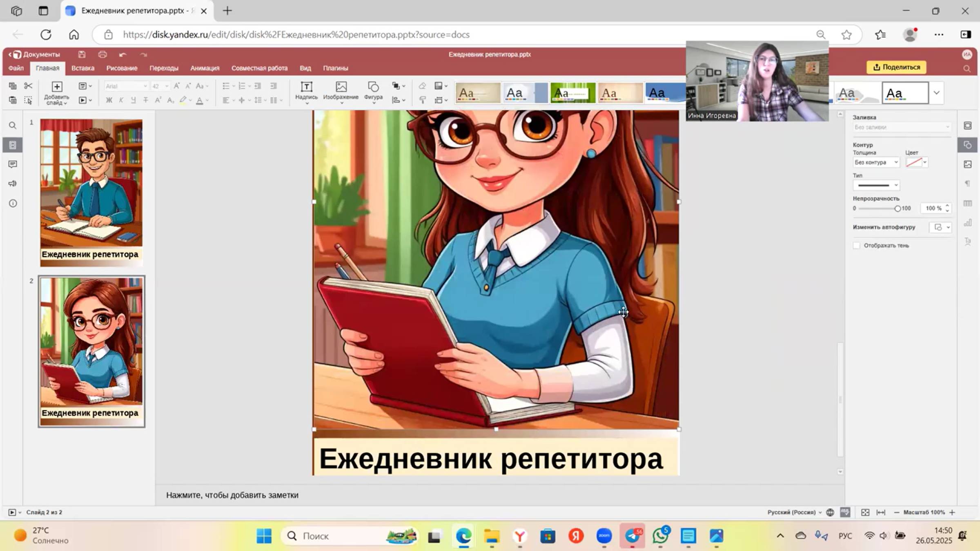This screenshot has width=980, height=551.
Task: Select slide 1 thumbnail
Action: [91, 192]
